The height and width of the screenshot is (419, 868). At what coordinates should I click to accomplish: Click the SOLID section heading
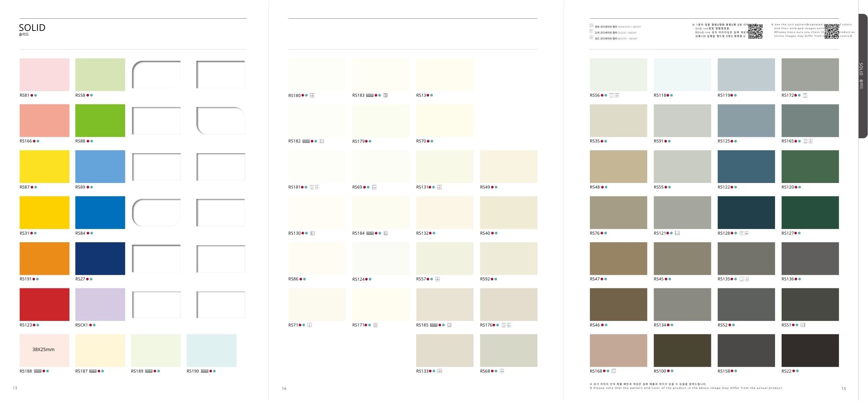(32, 28)
